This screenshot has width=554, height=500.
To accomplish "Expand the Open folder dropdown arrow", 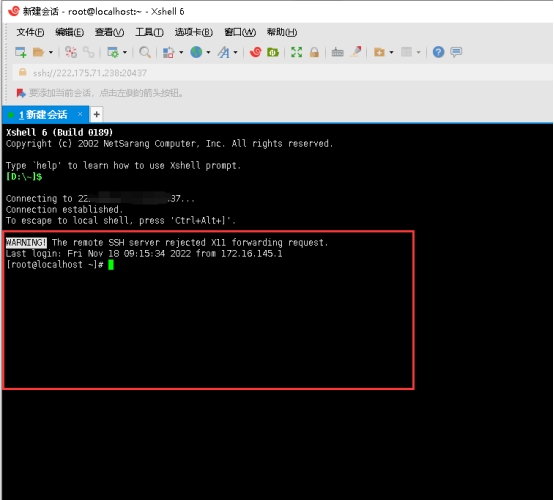I will point(51,52).
